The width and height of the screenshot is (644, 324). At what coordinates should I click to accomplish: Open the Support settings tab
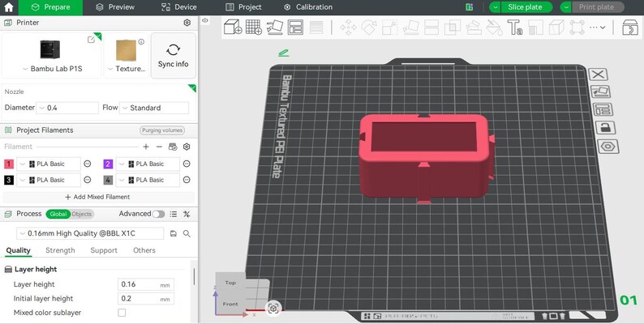pyautogui.click(x=104, y=250)
